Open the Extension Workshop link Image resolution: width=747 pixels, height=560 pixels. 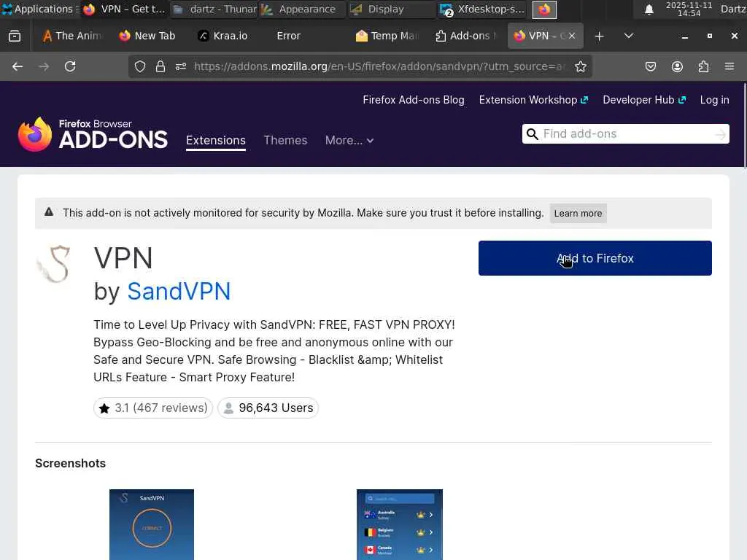533,100
